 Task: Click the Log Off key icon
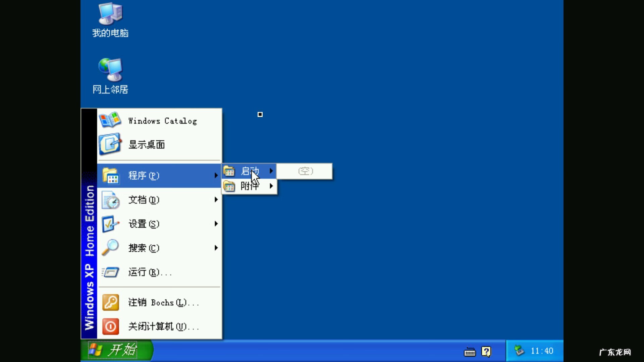pos(110,302)
